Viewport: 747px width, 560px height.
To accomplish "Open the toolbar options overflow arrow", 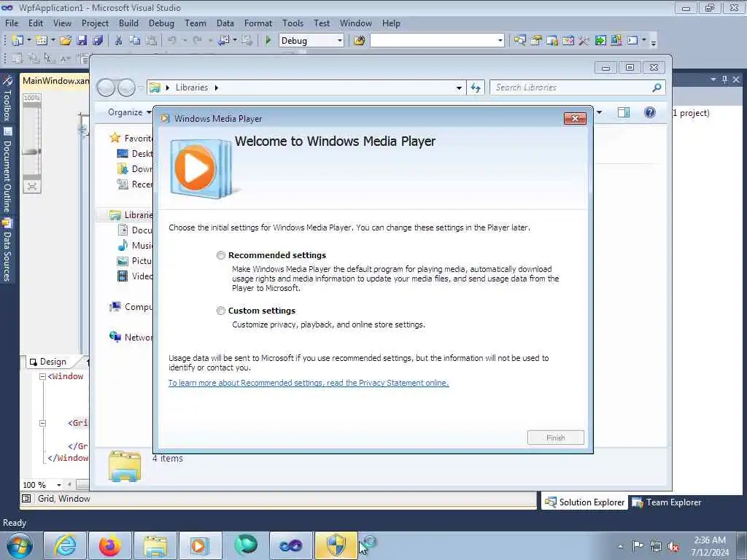I will pos(654,42).
